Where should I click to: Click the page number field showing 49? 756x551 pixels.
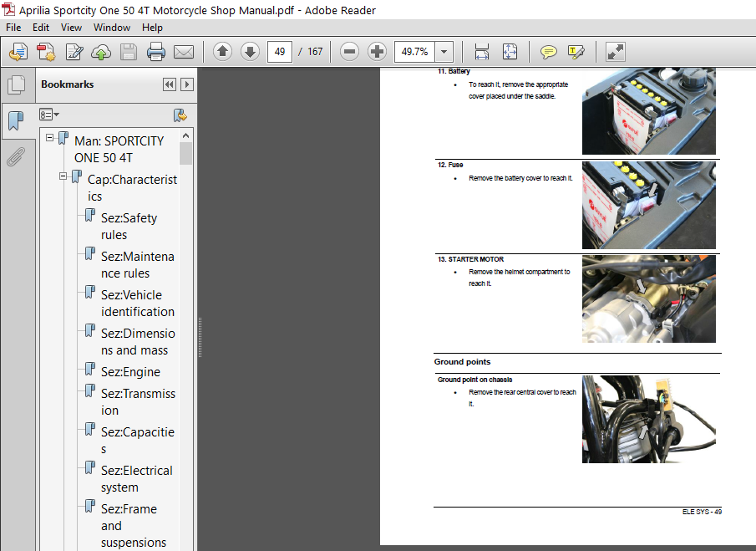coord(280,52)
